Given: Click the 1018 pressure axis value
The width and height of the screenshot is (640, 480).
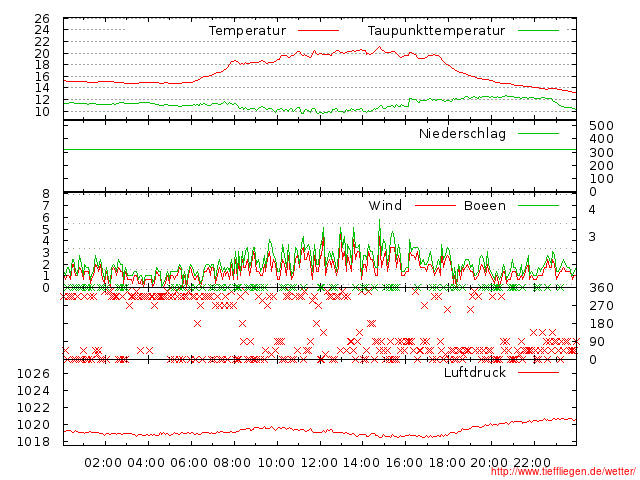Looking at the screenshot, I should [x=33, y=442].
